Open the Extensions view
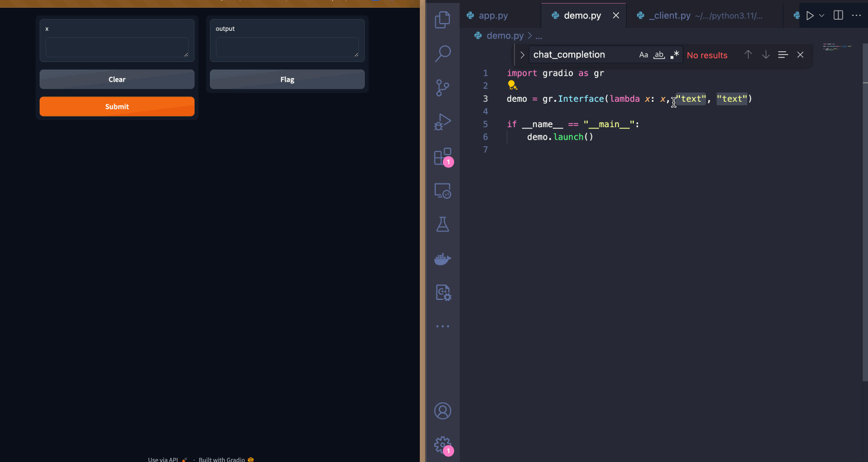 tap(442, 157)
